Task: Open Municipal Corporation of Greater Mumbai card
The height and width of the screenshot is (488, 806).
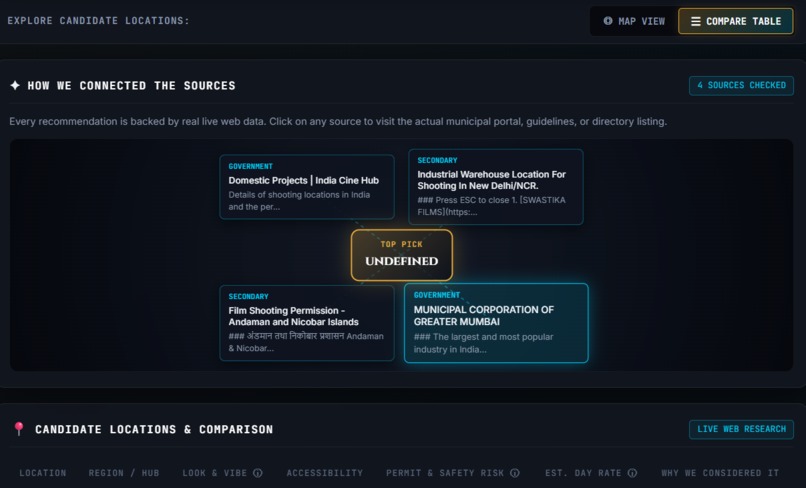Action: coord(496,323)
